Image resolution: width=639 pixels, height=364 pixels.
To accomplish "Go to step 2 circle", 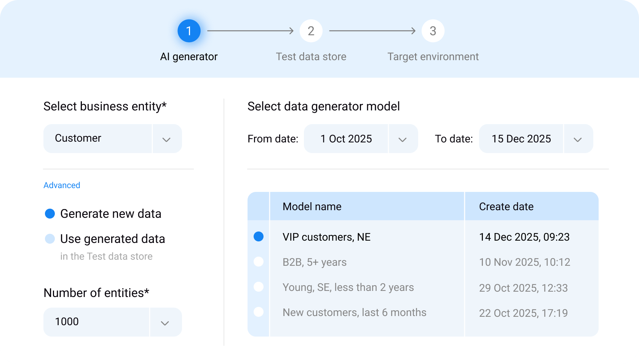I will 311,31.
